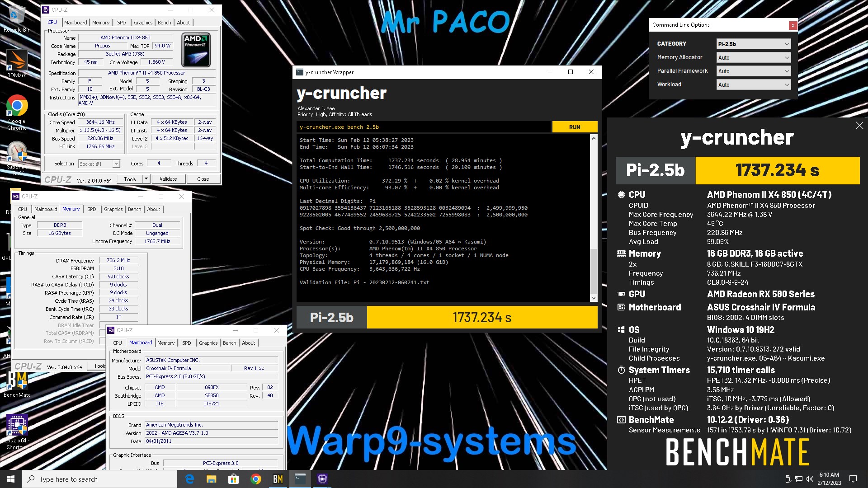Click the Validation File line in y-cruncher output

pyautogui.click(x=364, y=282)
